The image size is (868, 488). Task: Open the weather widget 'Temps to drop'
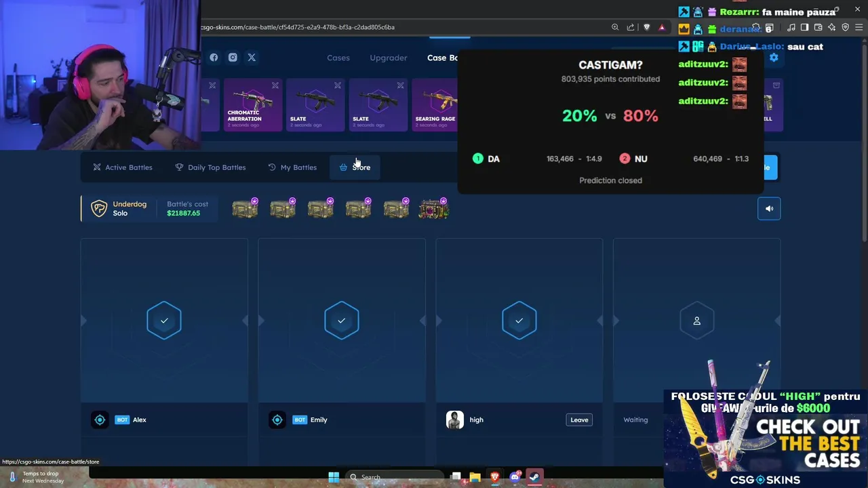[36, 477]
